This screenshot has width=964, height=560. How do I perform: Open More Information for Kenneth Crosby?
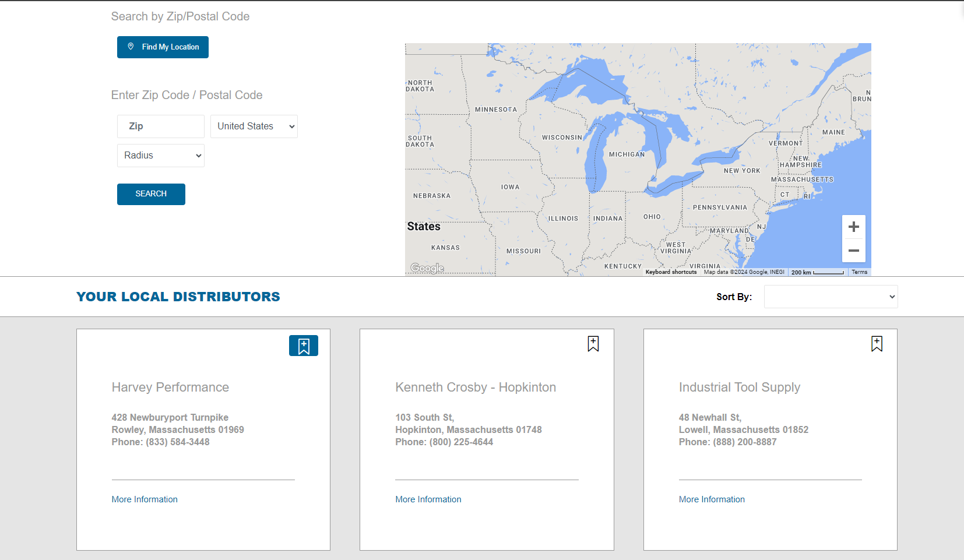428,499
